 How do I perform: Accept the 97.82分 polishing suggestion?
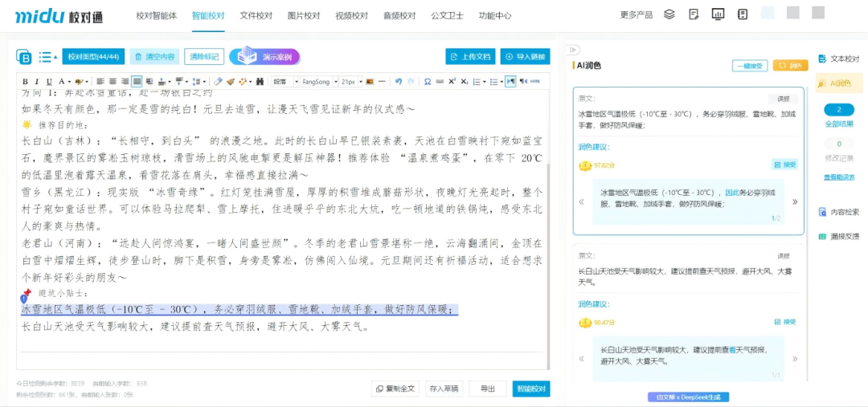[x=784, y=165]
